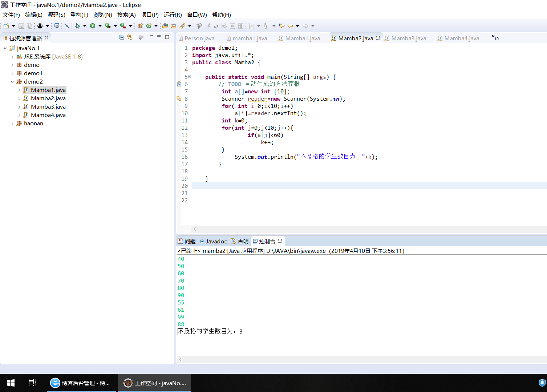Viewport: 547px width, 392px height.
Task: Click the Previous Annotation arrow icon
Action: coord(266,26)
